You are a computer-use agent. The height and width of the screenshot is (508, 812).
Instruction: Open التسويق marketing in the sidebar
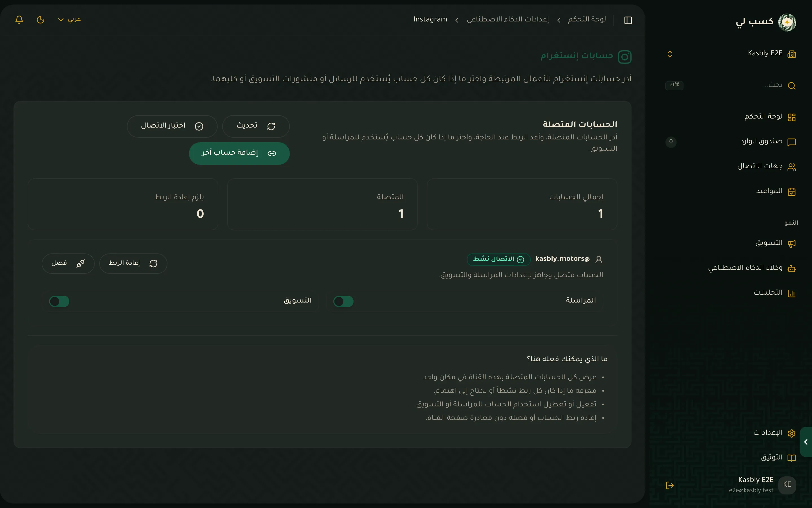tap(731, 243)
